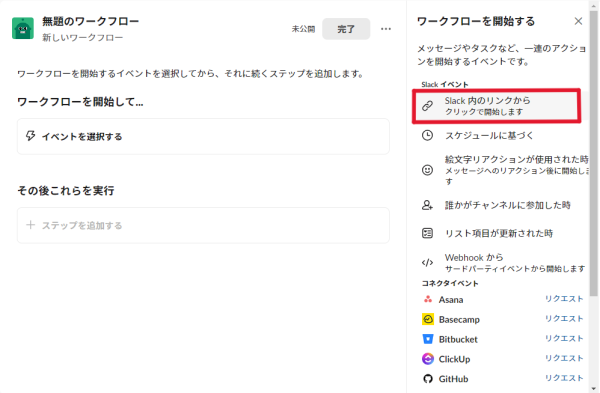The image size is (600, 393).
Task: Click the plus icon beside ステップを追加する
Action: tap(31, 225)
